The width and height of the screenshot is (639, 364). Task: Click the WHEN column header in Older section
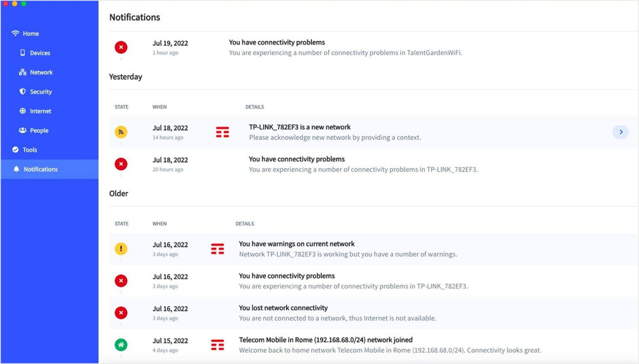tap(159, 223)
